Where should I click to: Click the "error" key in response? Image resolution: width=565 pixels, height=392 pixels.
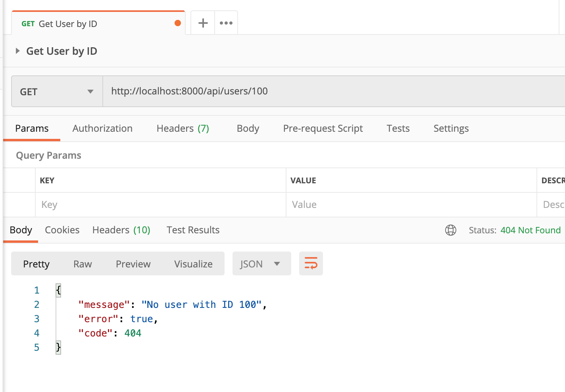point(98,319)
